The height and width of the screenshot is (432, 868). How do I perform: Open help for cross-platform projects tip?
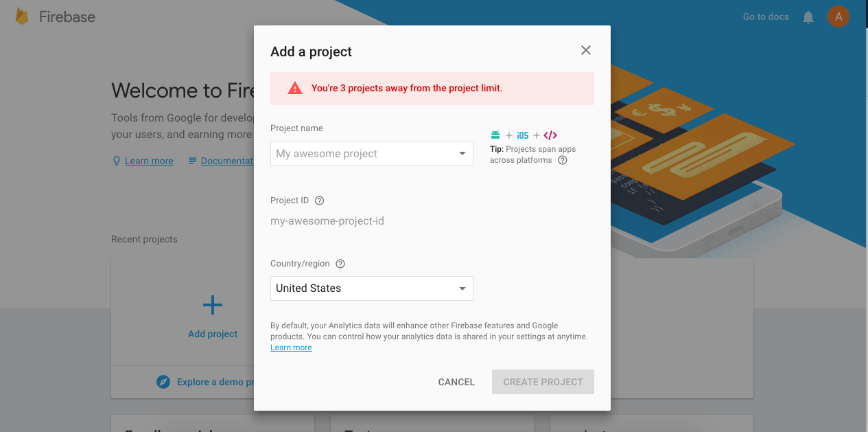(x=563, y=160)
